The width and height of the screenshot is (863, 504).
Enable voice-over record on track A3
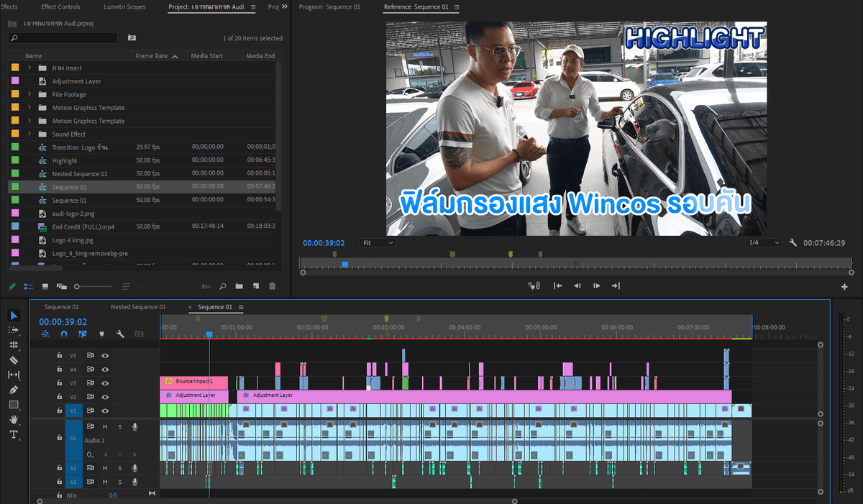click(x=134, y=482)
